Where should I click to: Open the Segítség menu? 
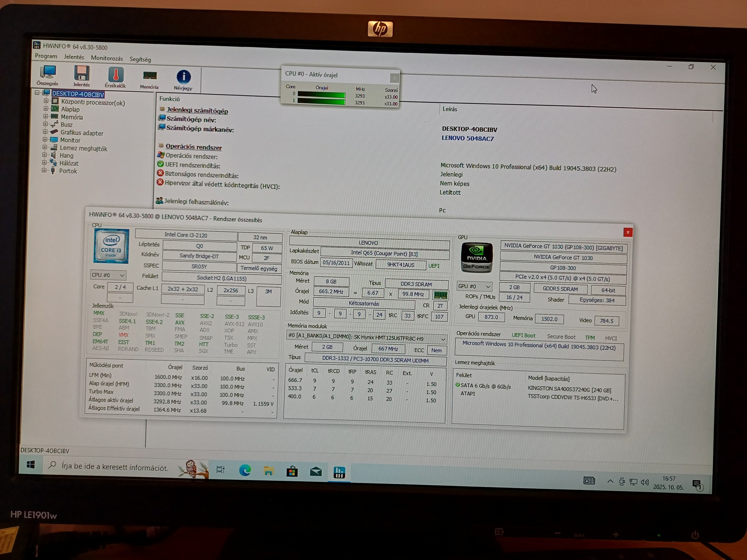140,59
